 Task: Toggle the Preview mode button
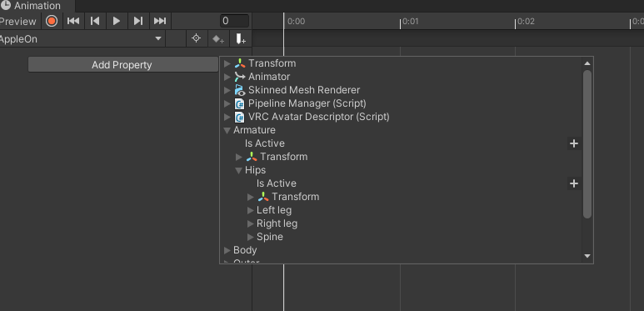[x=19, y=21]
